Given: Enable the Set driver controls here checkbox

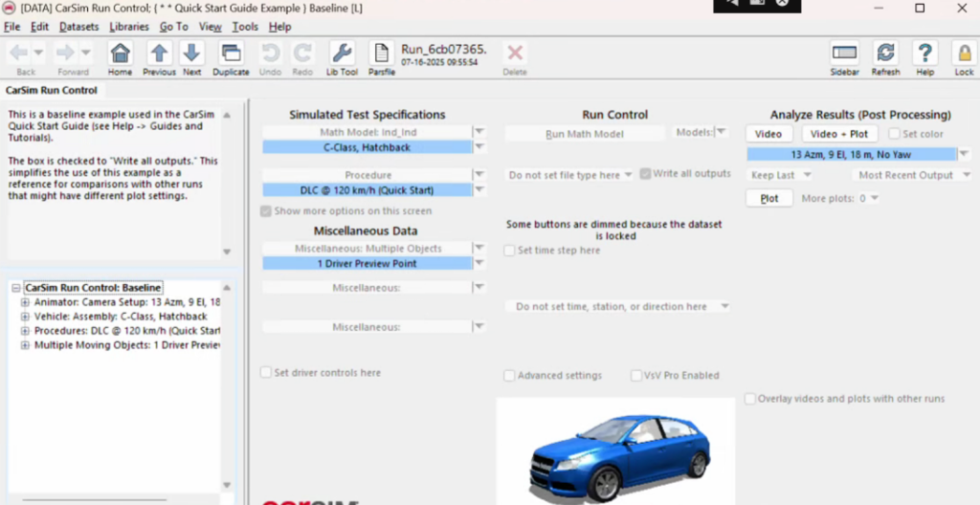Looking at the screenshot, I should (266, 373).
